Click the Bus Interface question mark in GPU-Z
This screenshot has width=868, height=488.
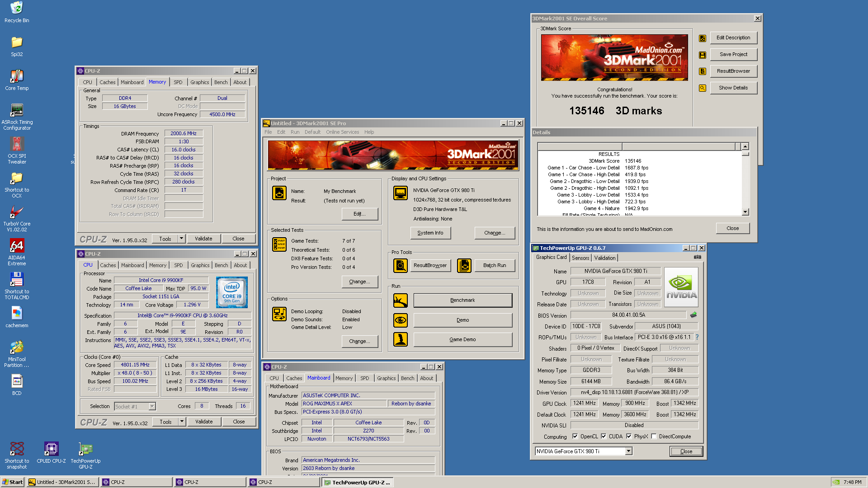click(697, 337)
